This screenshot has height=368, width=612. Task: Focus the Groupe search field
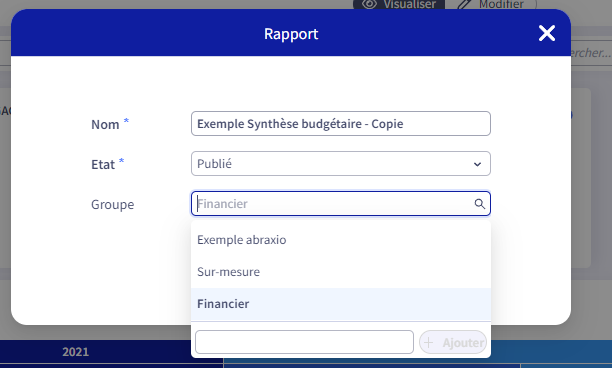click(x=341, y=203)
